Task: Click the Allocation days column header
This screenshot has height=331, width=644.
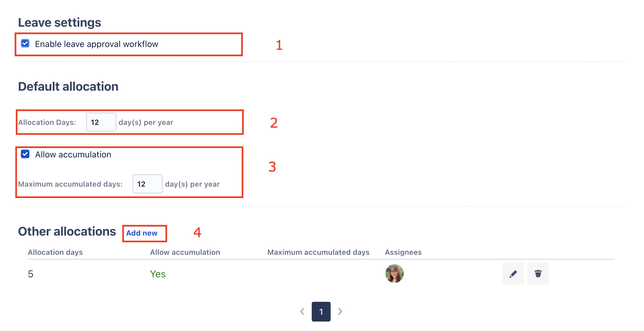Action: [55, 252]
